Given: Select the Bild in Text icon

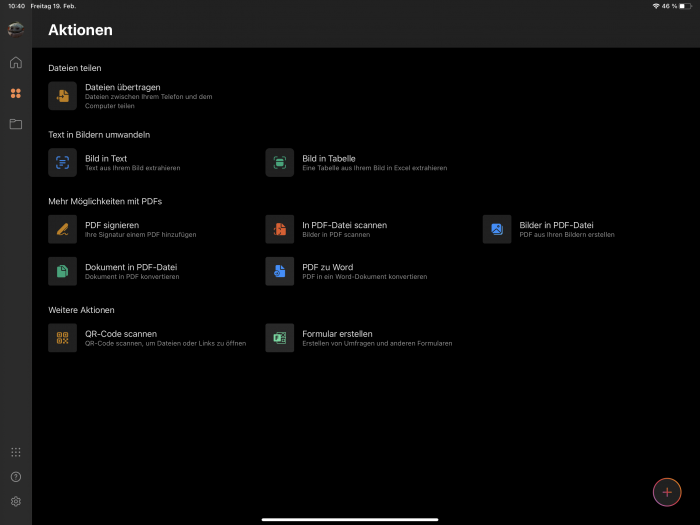Looking at the screenshot, I should click(x=62, y=162).
